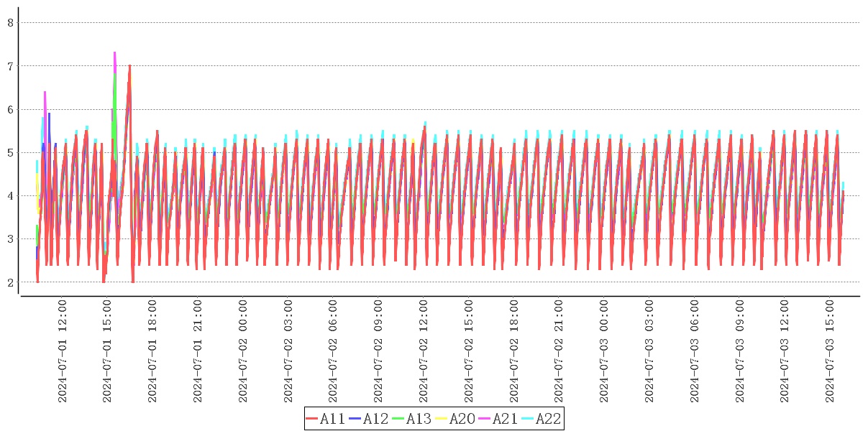Viewport: 868px width, 431px height.
Task: Click the 2024-07-01 18:00 axis label
Action: [152, 352]
